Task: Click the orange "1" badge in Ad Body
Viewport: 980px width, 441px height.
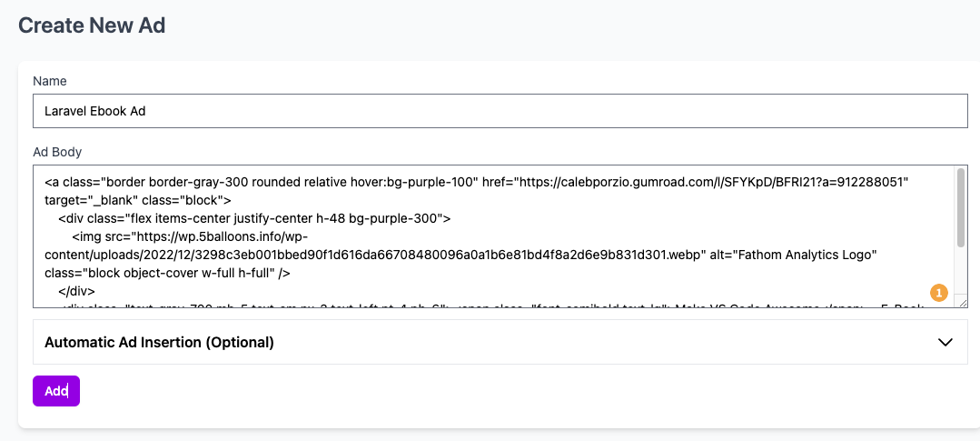Action: coord(939,292)
